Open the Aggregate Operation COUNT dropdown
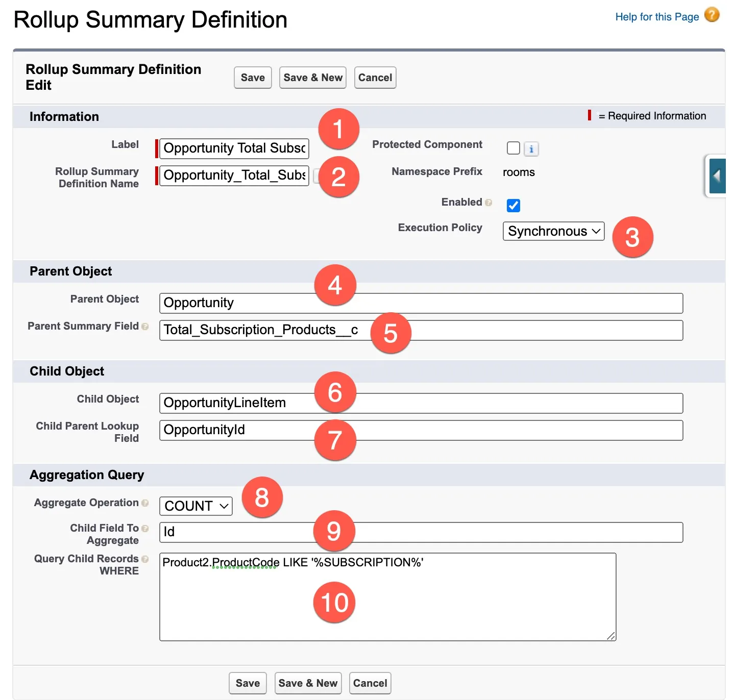734x700 pixels. click(195, 506)
